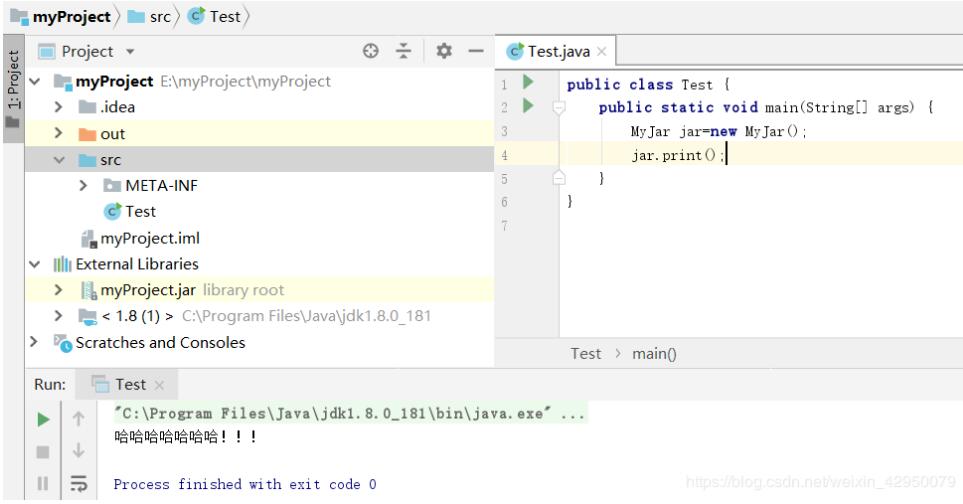Click the green run arrow beside class Test

pos(528,84)
